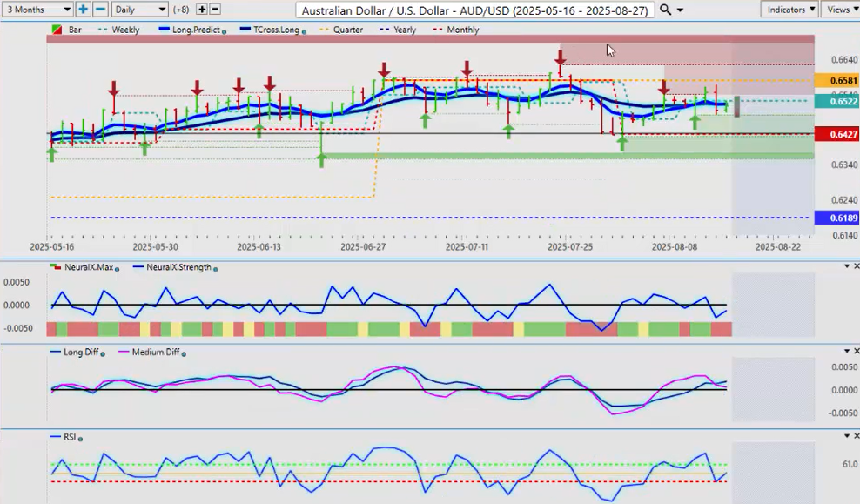Click the Bar chart type legend icon
Screen dimensions: 860x504
pyautogui.click(x=57, y=30)
